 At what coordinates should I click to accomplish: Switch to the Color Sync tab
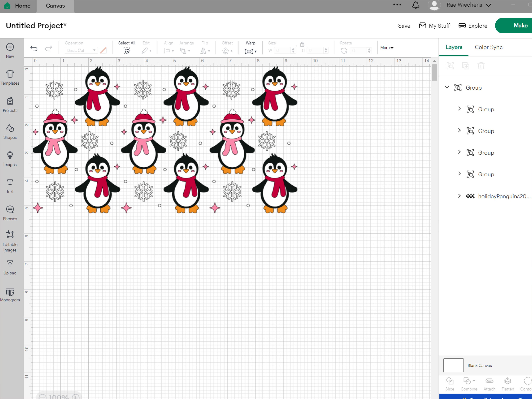click(488, 47)
